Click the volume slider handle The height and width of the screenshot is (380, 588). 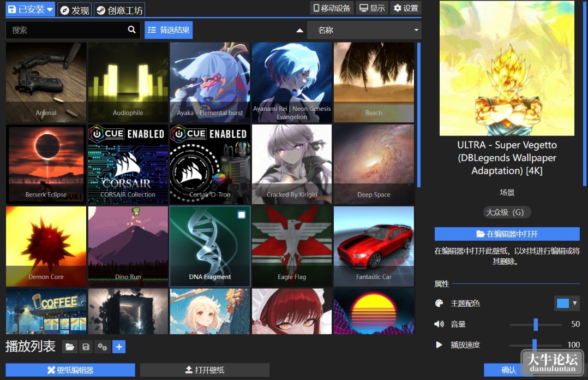pyautogui.click(x=536, y=324)
